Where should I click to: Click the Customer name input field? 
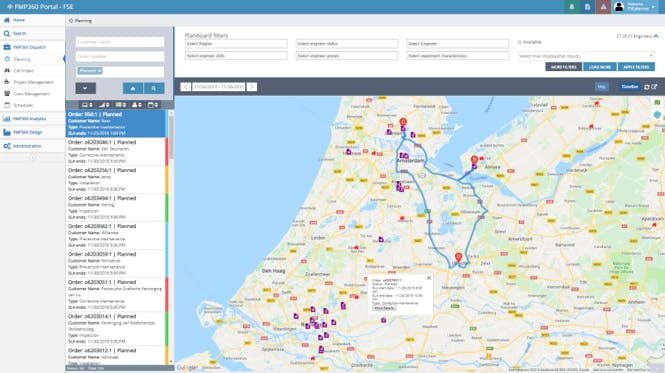pyautogui.click(x=120, y=42)
